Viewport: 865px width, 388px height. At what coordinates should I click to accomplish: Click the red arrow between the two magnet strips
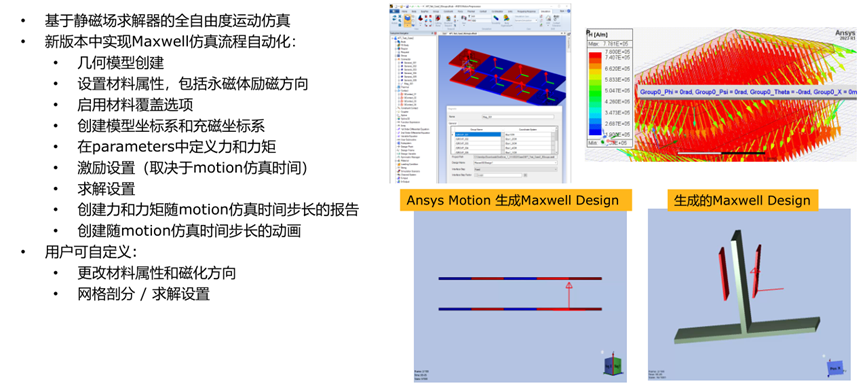pos(568,294)
